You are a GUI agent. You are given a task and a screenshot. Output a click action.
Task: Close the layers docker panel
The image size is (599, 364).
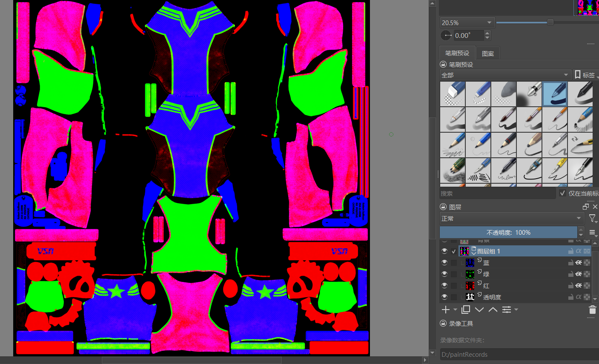pos(595,207)
